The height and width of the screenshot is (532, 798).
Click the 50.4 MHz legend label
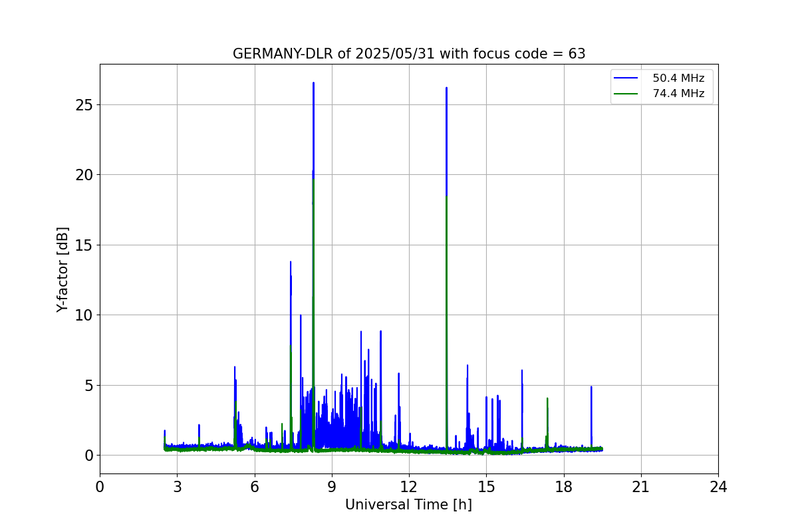(678, 78)
